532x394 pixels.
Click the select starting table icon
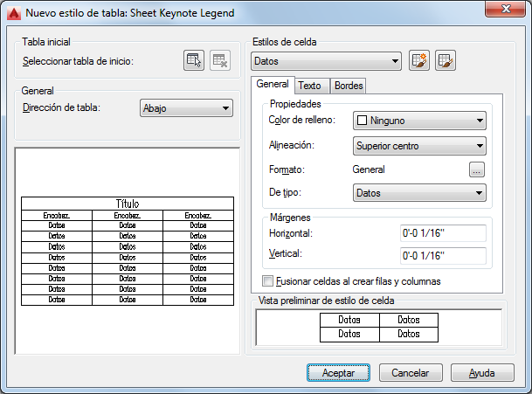194,60
